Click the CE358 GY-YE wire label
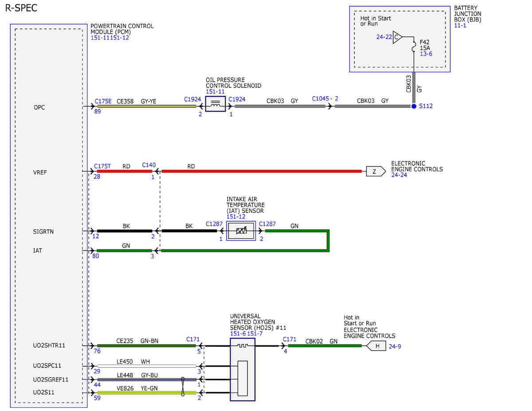 [137, 101]
